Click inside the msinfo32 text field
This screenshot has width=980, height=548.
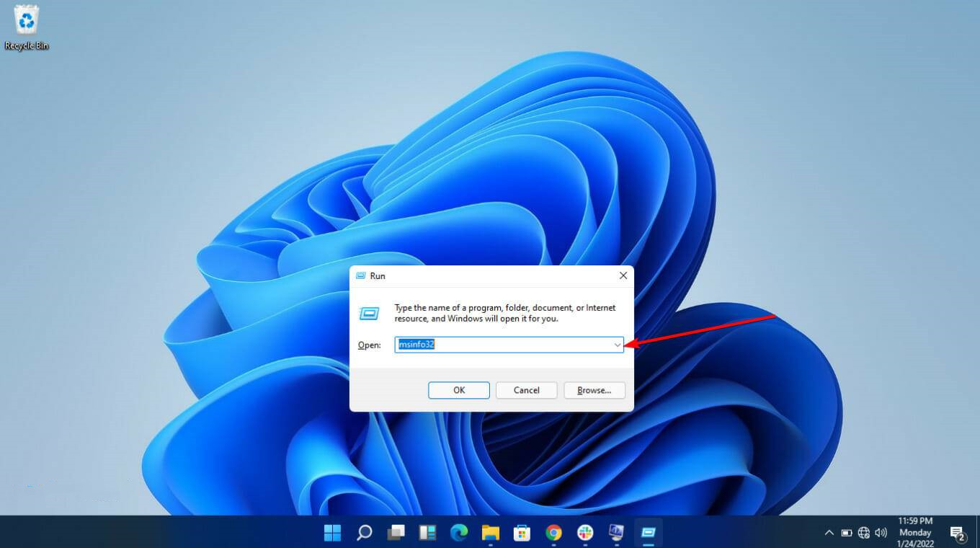pos(504,345)
